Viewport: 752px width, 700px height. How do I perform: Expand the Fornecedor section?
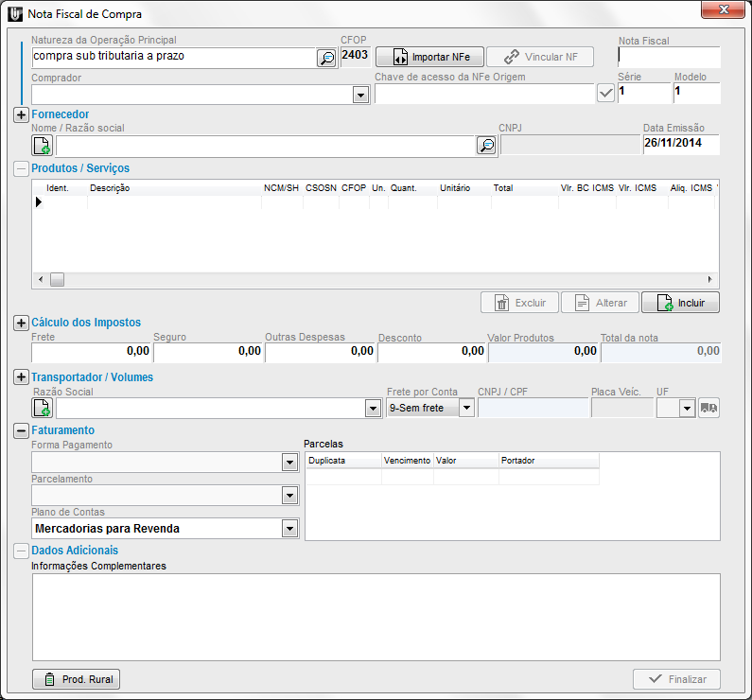(21, 114)
